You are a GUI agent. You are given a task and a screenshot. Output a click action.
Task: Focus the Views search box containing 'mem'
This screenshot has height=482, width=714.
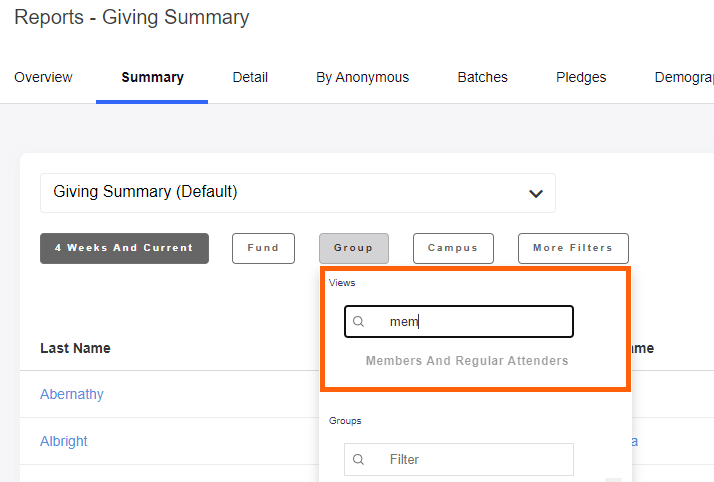click(470, 322)
